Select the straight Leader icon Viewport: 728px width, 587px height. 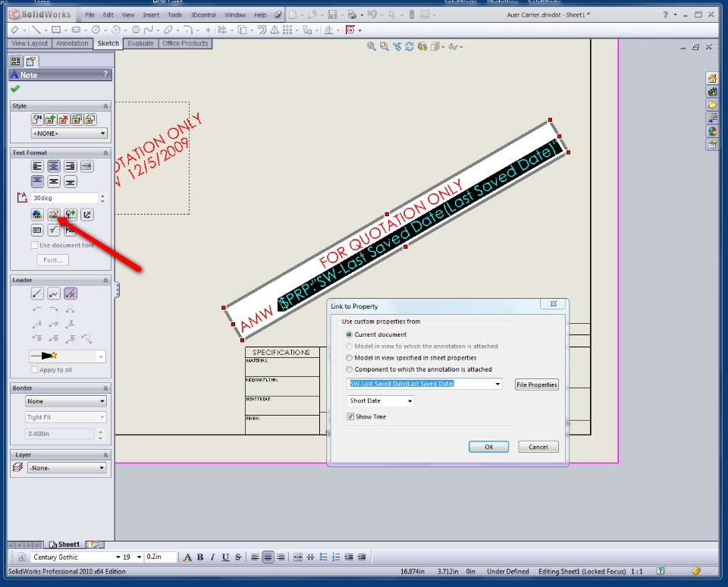[x=37, y=293]
